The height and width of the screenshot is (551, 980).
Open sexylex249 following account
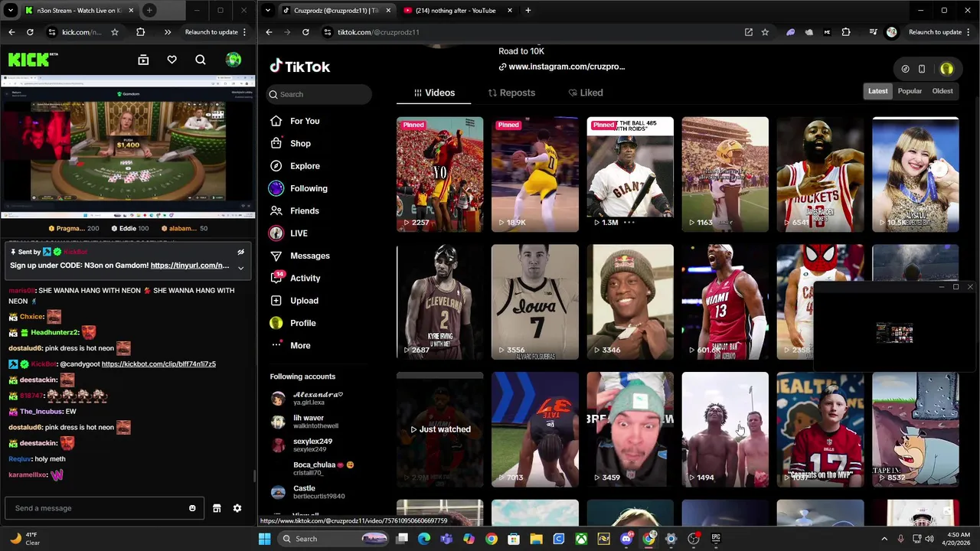(x=302, y=445)
